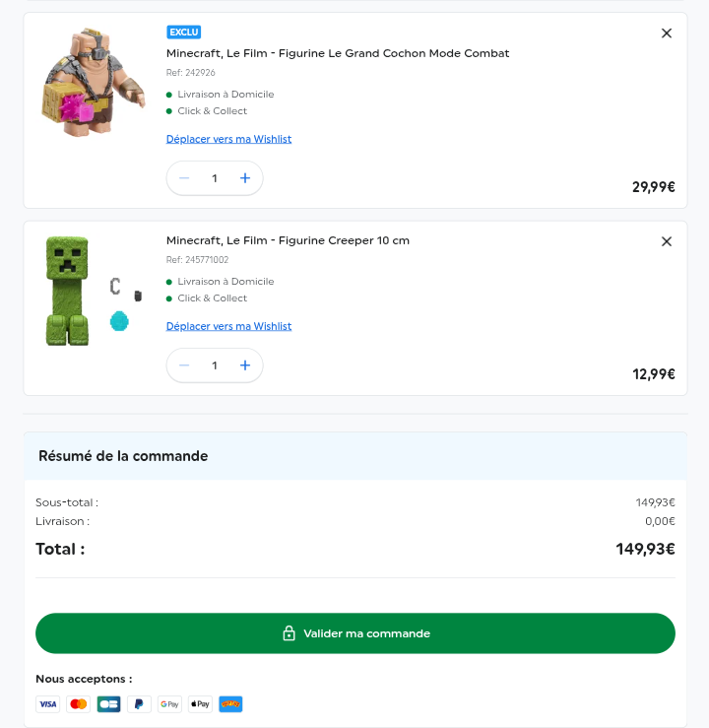This screenshot has height=728, width=709.
Task: Click the Carte Bancaire (CB) icon
Action: [108, 704]
